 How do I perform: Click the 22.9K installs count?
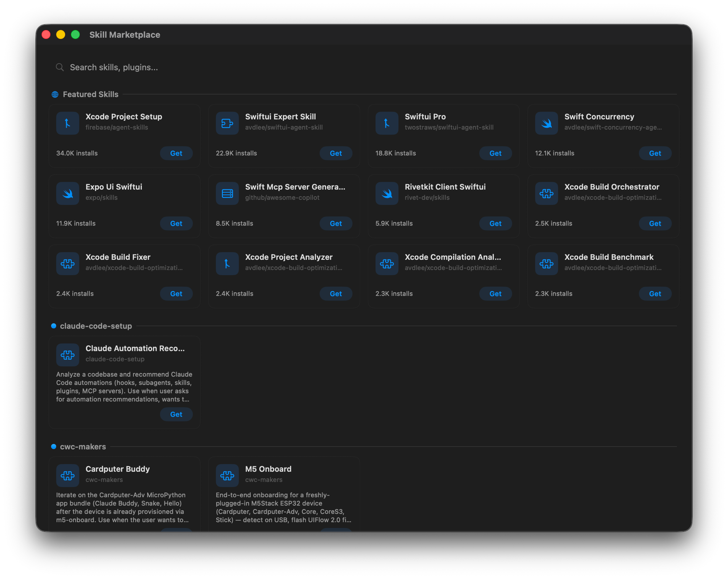pos(236,153)
